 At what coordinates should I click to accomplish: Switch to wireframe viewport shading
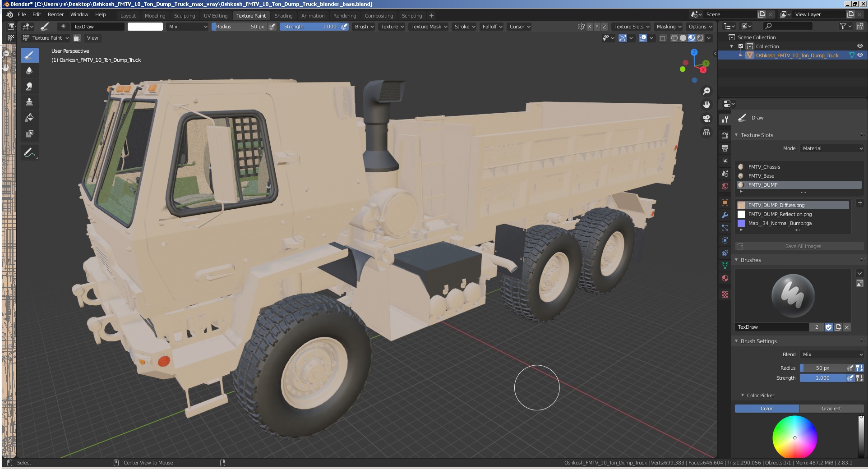coord(674,38)
